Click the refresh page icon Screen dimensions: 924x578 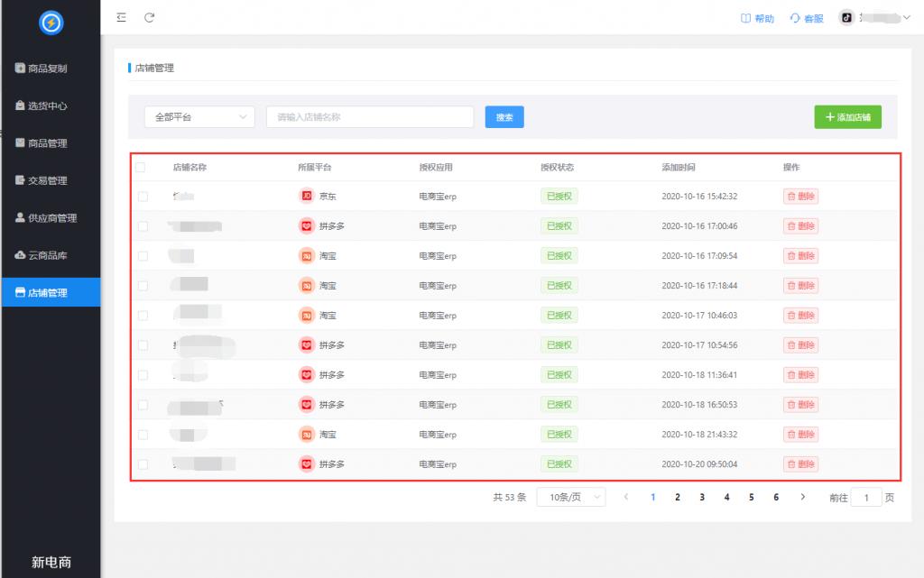tap(150, 18)
